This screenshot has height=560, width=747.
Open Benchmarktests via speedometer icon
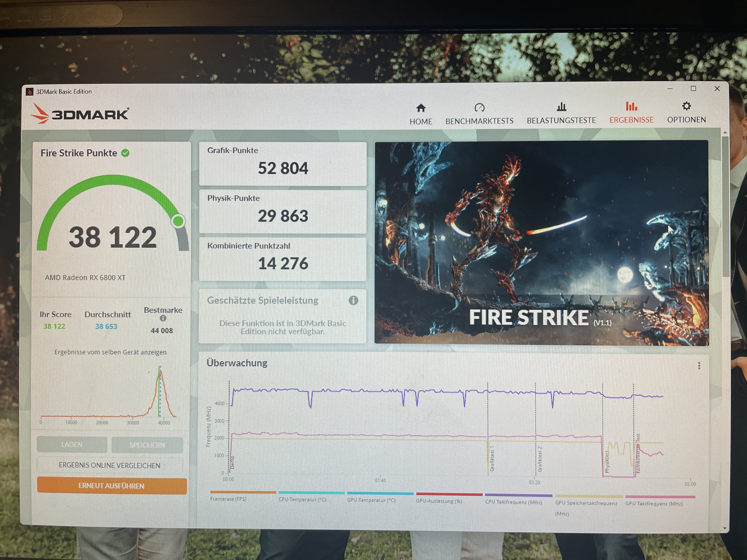coord(479,108)
